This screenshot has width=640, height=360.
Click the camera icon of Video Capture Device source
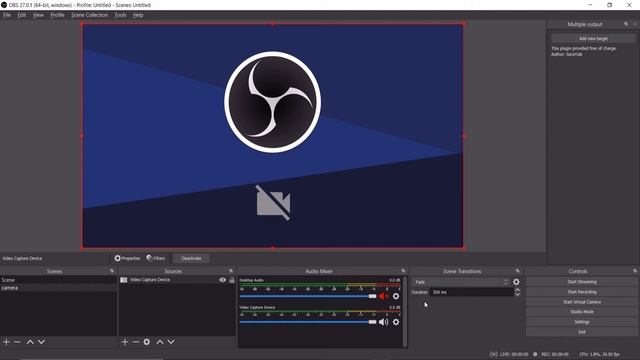point(124,280)
